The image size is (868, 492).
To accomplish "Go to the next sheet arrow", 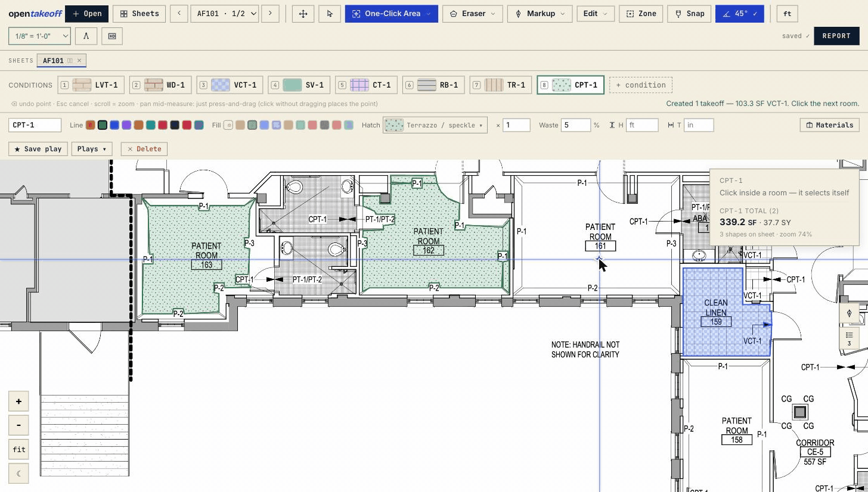I will point(270,14).
